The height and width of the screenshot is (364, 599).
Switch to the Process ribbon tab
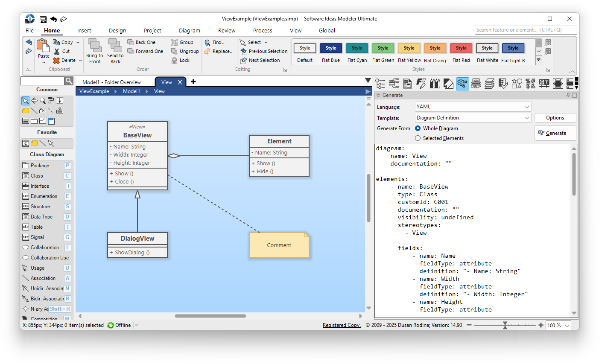[263, 30]
